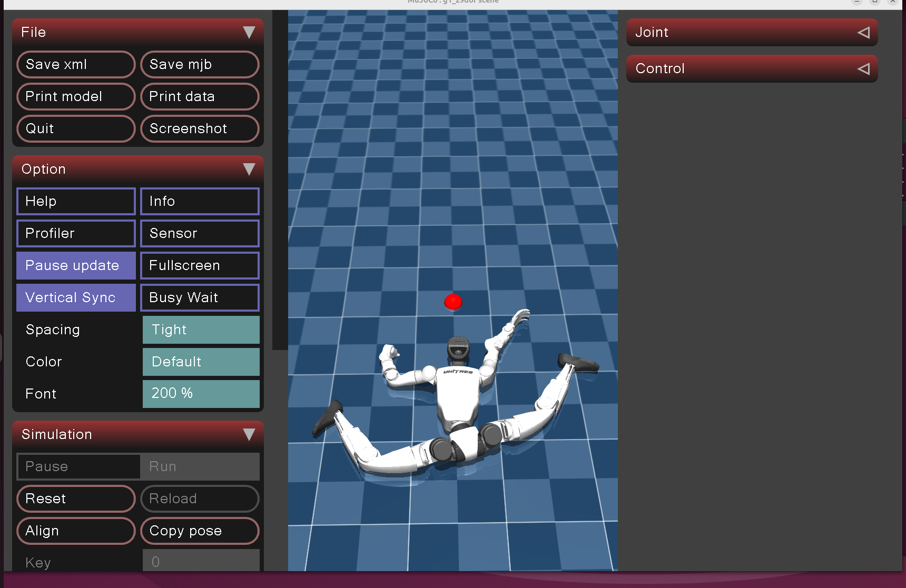Change the Spacing value Tight
The image size is (906, 588).
(x=201, y=330)
